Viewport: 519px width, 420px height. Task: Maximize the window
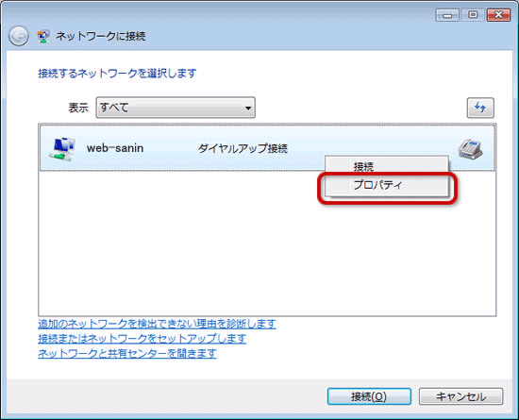(x=473, y=15)
